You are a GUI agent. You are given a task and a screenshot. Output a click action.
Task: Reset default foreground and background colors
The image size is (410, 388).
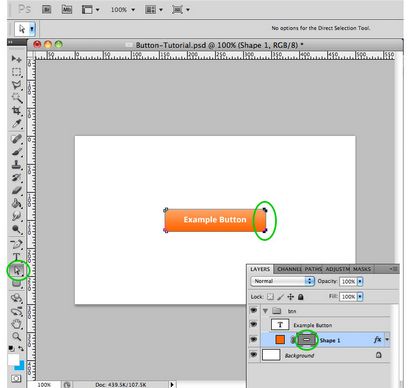coord(12,348)
